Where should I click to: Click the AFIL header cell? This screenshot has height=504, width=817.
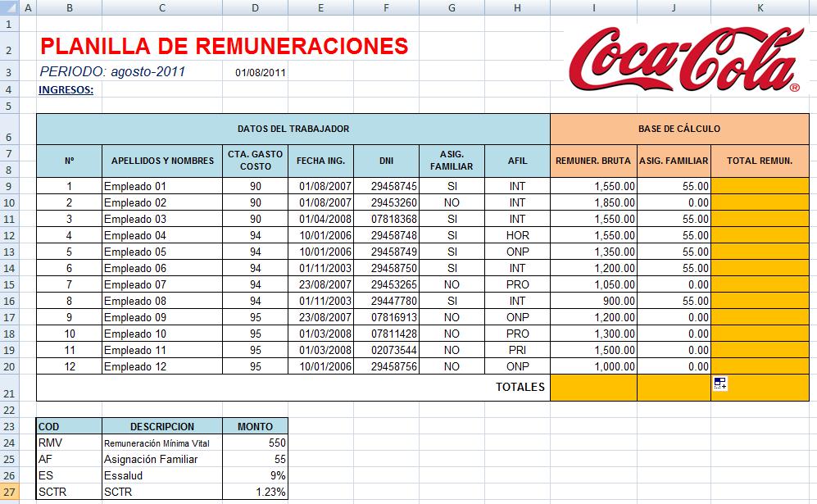(x=517, y=161)
